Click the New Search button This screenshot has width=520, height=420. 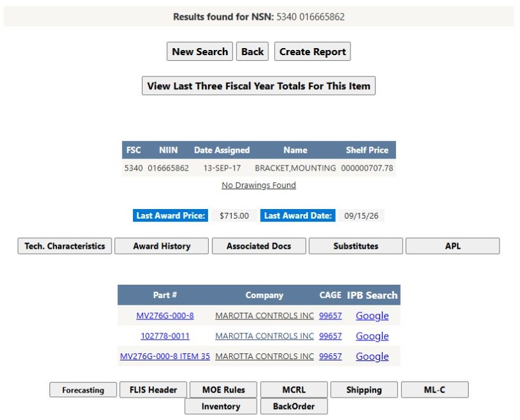point(200,51)
